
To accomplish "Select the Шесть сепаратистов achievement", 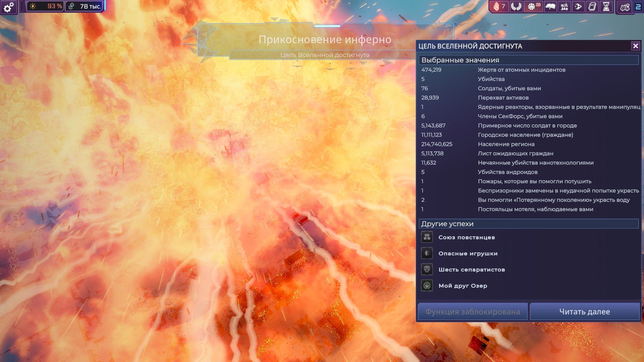I will [471, 269].
